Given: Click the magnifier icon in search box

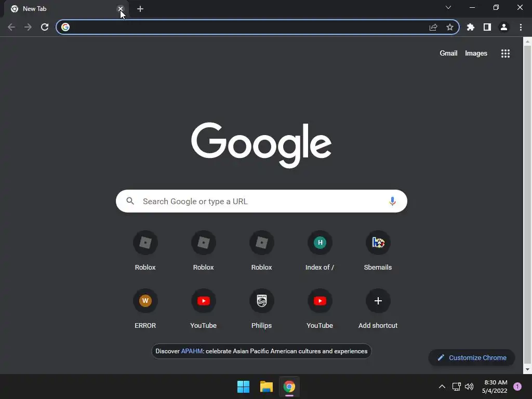Looking at the screenshot, I should pos(130,201).
